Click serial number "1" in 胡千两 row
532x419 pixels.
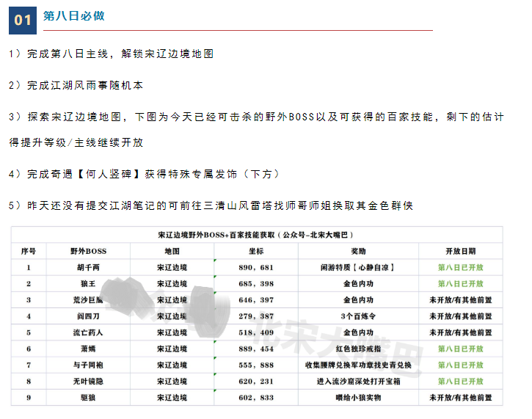(x=29, y=267)
